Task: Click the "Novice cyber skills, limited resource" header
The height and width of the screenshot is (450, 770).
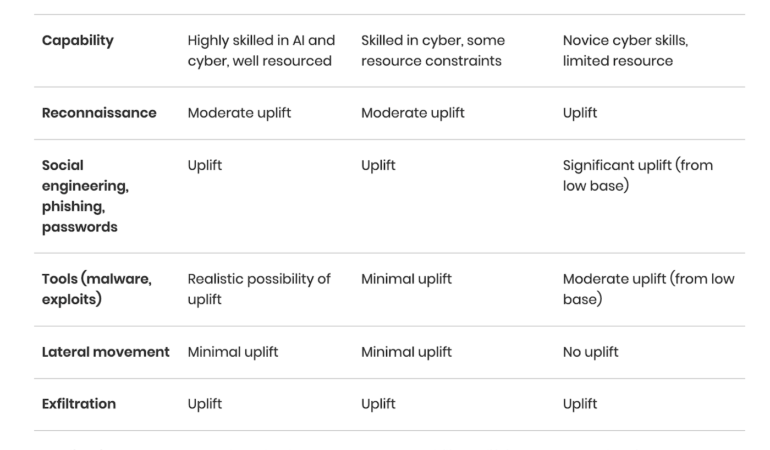Action: point(625,50)
